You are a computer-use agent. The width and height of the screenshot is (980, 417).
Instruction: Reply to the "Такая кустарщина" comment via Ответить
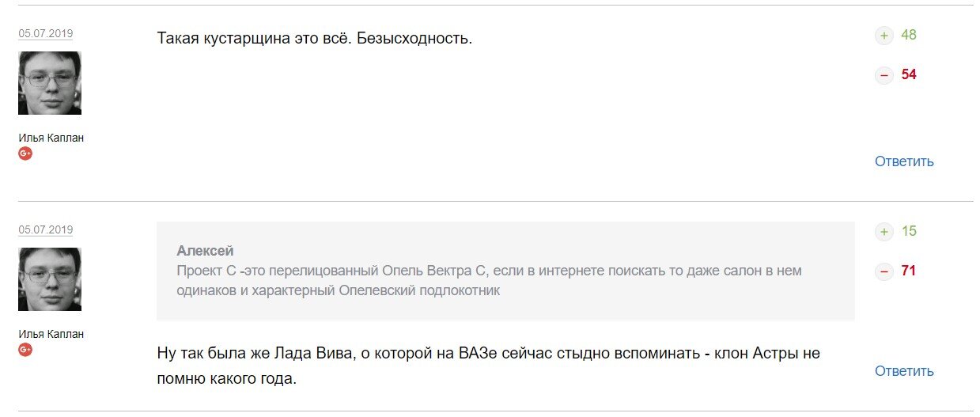point(904,161)
